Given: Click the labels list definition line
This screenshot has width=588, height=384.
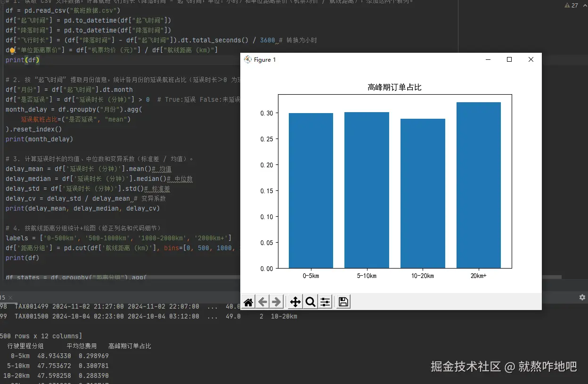Looking at the screenshot, I should click(119, 238).
